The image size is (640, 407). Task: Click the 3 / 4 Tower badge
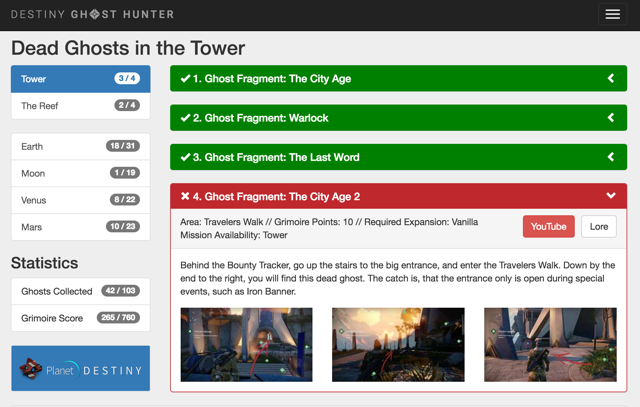click(127, 78)
